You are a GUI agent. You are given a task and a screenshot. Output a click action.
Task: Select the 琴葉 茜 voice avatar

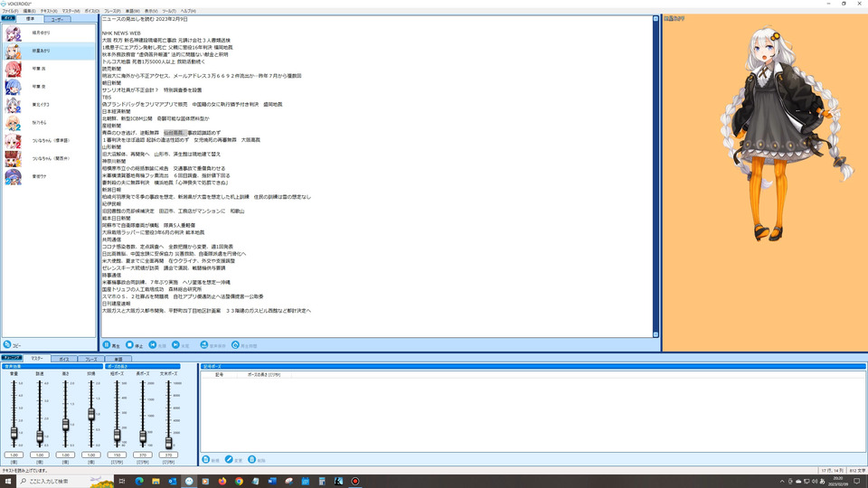14,69
